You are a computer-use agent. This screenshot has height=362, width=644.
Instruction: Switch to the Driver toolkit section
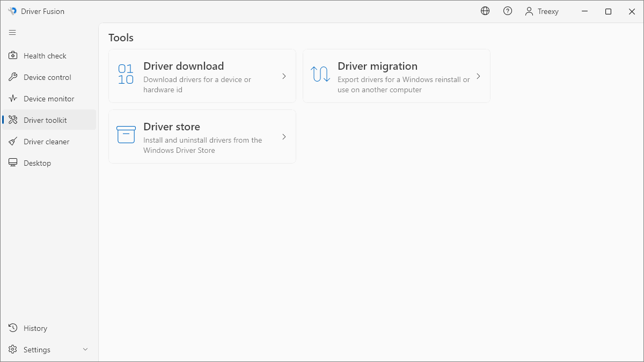coord(45,120)
